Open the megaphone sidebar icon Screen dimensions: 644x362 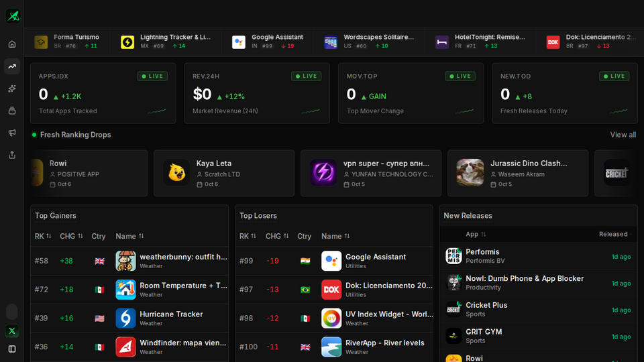click(x=12, y=133)
